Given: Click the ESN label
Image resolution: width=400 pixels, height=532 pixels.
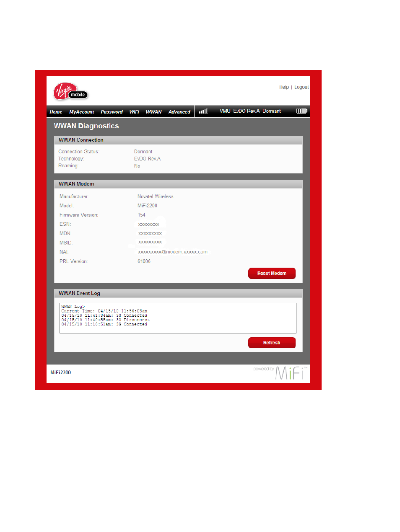Looking at the screenshot, I should tap(65, 224).
